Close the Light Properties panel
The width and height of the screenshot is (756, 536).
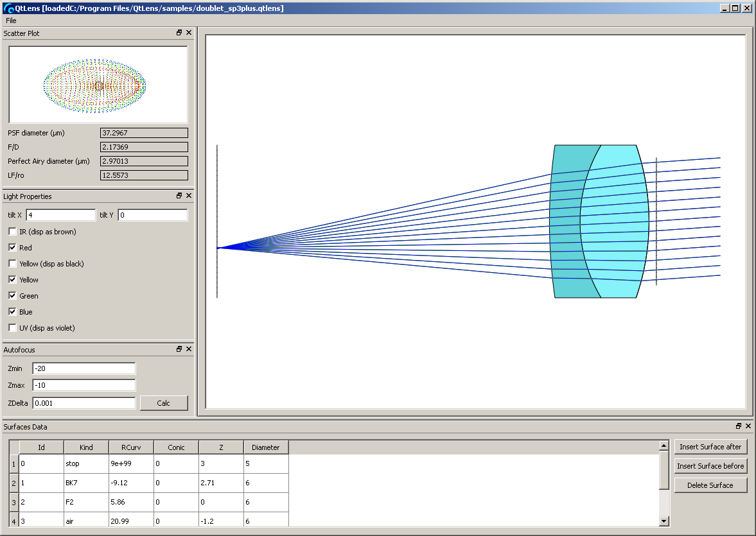[189, 196]
